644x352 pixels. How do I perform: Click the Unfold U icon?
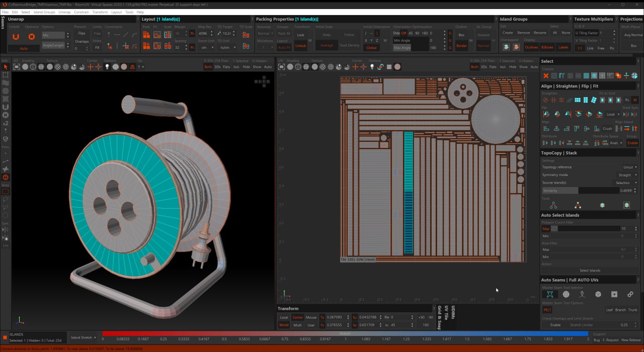point(16,37)
